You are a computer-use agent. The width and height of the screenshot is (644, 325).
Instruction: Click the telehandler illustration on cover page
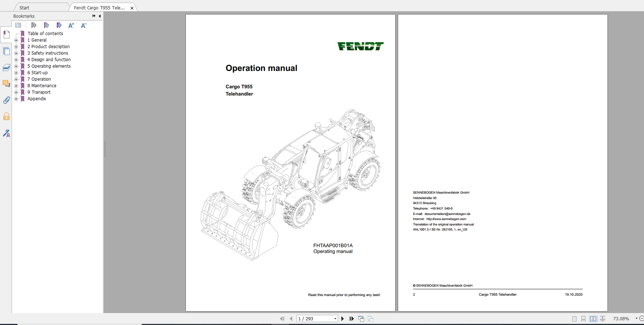coord(290,185)
